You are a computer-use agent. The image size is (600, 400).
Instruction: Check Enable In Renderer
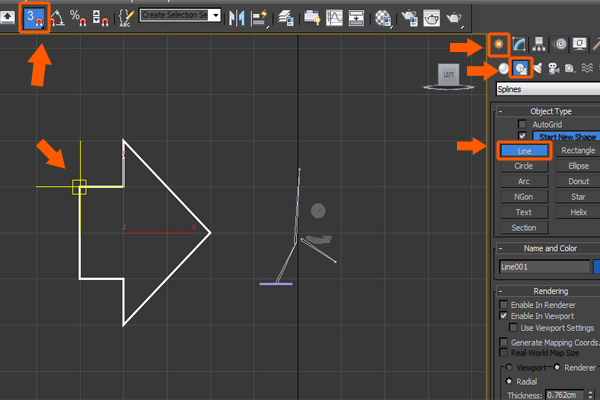click(504, 305)
